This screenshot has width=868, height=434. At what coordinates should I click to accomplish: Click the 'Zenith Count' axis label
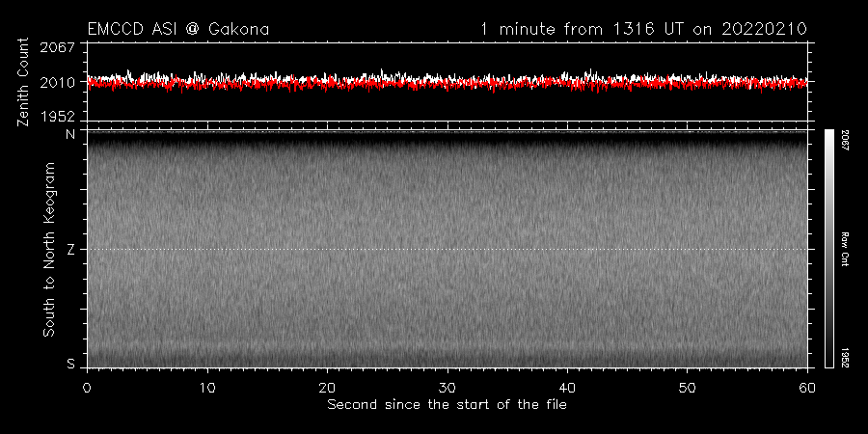(x=23, y=82)
